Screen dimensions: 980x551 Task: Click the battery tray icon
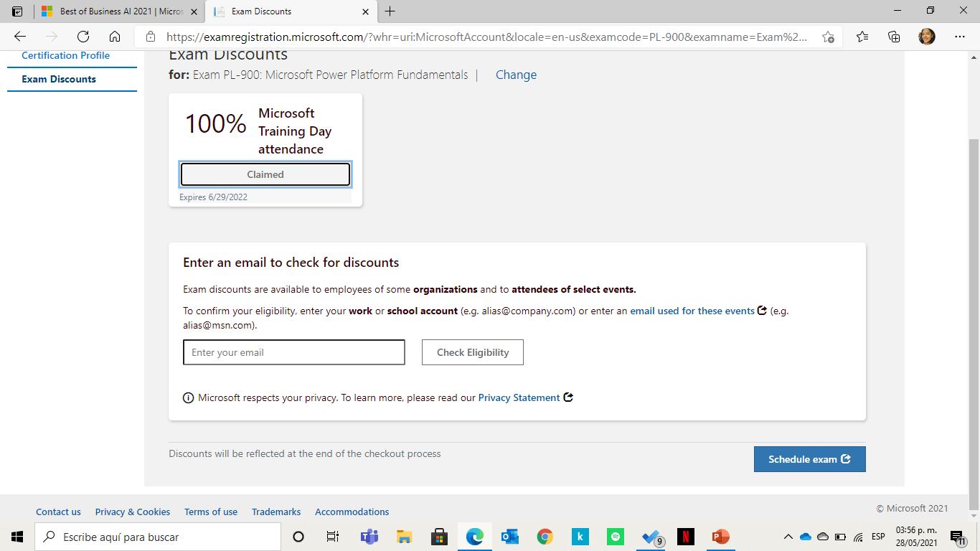point(840,537)
